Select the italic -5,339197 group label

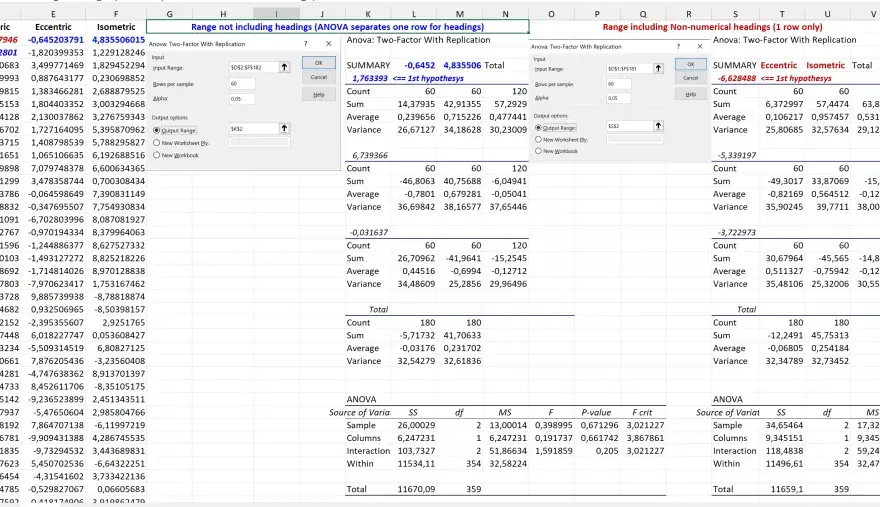(x=737, y=155)
